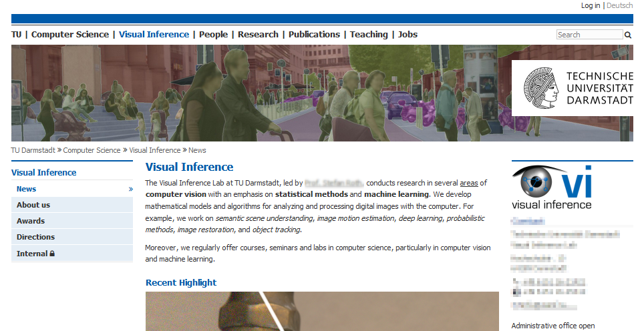The height and width of the screenshot is (331, 644).
Task: Click the Visual Inference page heading
Action: coord(189,167)
